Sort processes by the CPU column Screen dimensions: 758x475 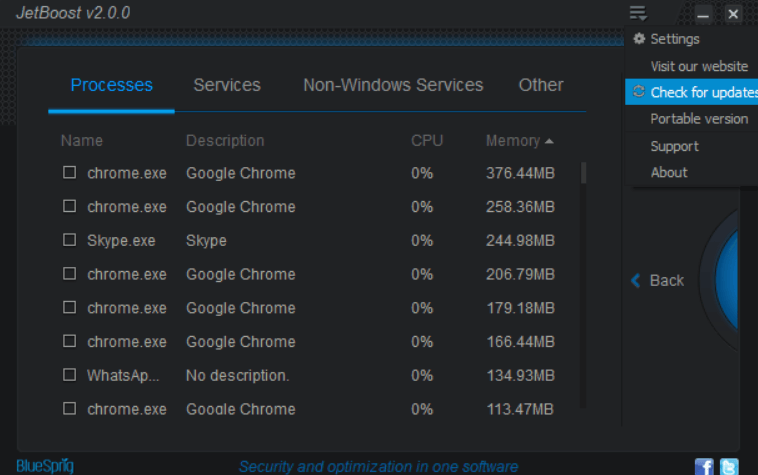tap(427, 141)
